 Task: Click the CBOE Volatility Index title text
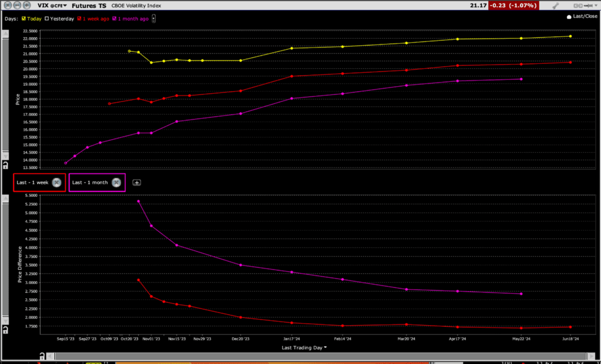click(137, 5)
